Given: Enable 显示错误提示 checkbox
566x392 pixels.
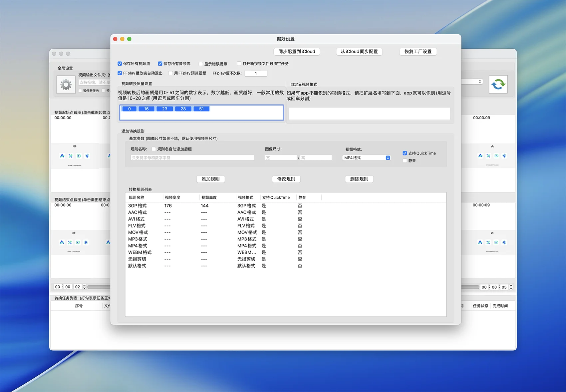Looking at the screenshot, I should (201, 64).
